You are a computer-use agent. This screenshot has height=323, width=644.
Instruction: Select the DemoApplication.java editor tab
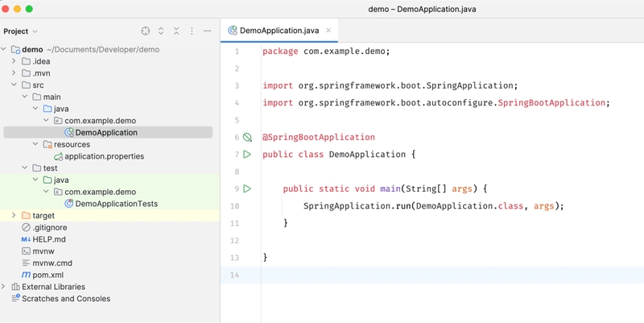pyautogui.click(x=279, y=31)
